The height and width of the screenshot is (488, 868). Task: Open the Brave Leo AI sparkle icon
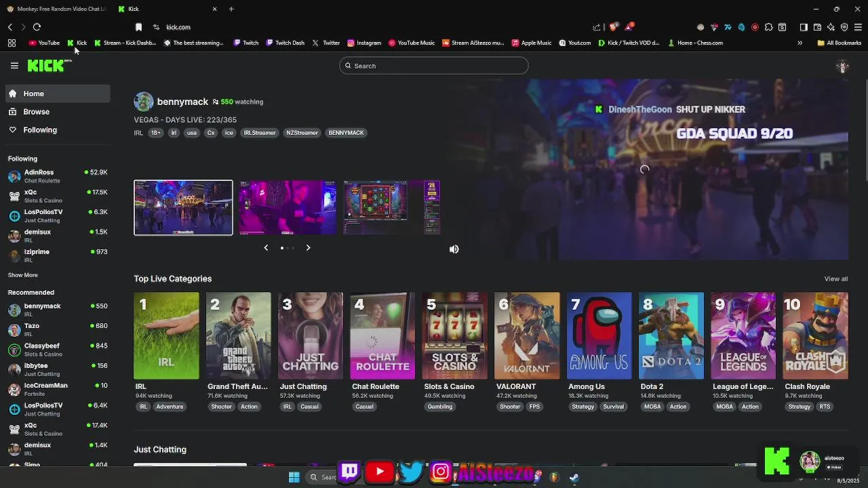(x=831, y=27)
